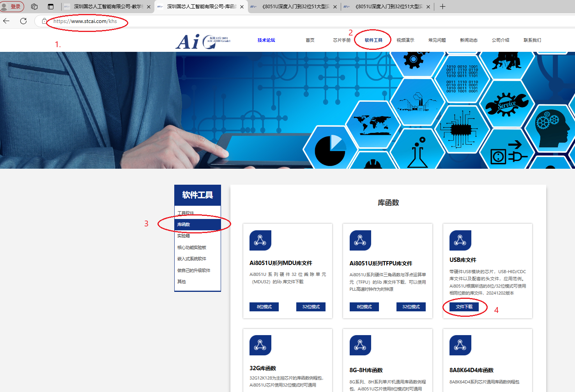Click the 登录 profile login button
The width and height of the screenshot is (575, 392).
pyautogui.click(x=12, y=7)
